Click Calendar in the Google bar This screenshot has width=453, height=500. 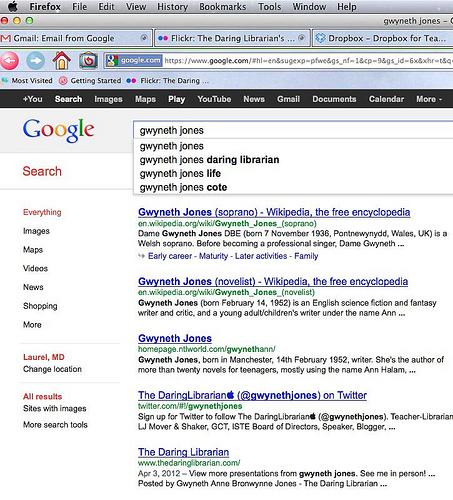[x=386, y=99]
